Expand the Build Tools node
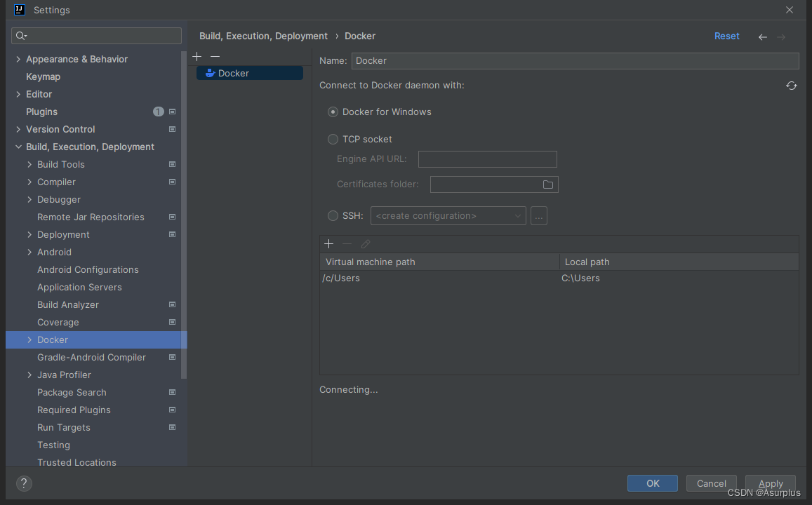 29,165
